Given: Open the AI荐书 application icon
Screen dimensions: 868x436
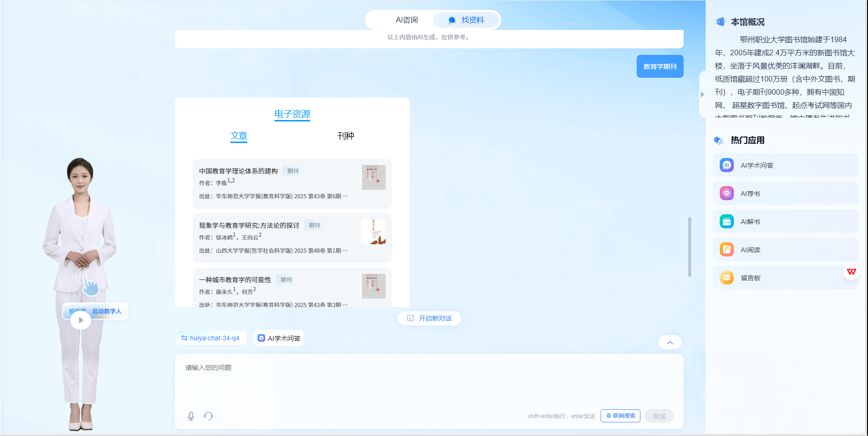Looking at the screenshot, I should point(727,194).
